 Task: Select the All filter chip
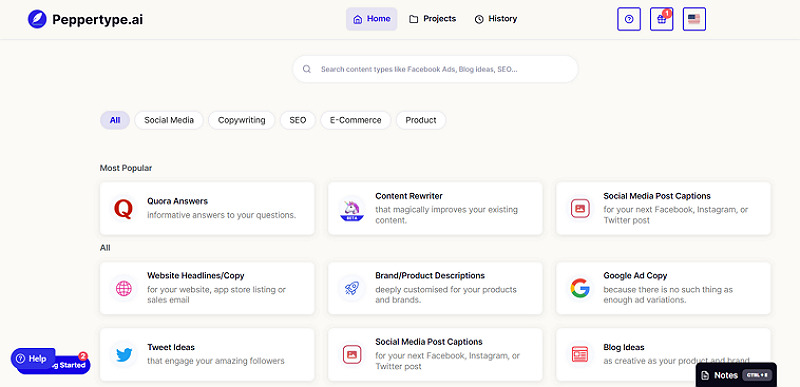point(115,120)
